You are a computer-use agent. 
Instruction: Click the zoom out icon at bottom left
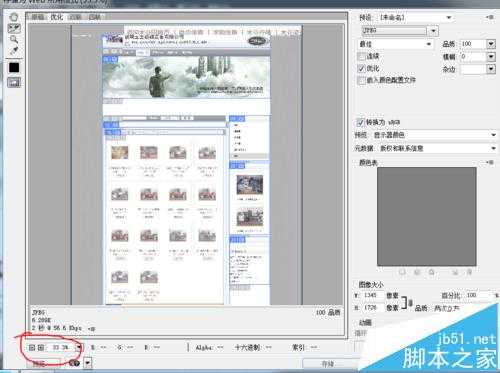32,348
